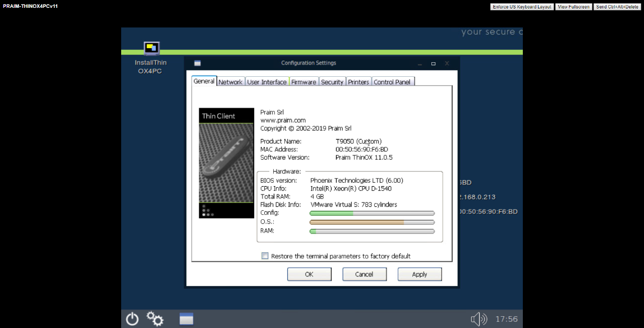Click the Apply button

pos(420,274)
